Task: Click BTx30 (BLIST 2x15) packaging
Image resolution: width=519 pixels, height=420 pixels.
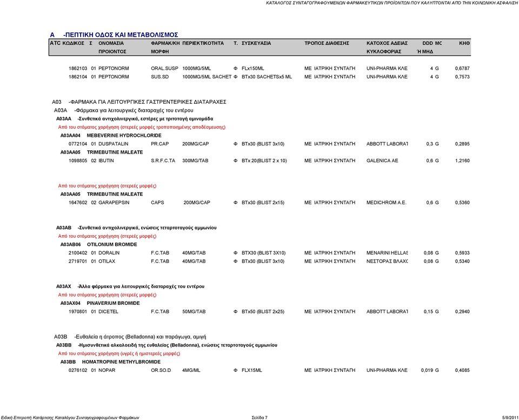Action: click(x=263, y=203)
